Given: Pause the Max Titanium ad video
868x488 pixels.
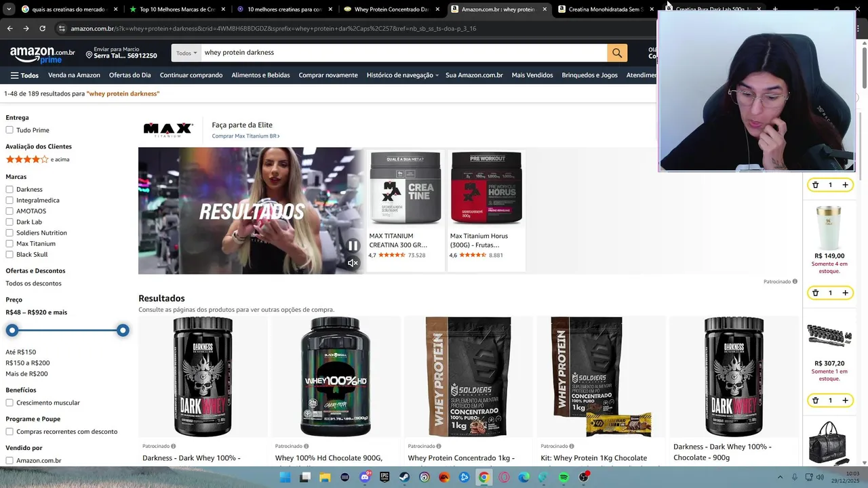Looking at the screenshot, I should coord(353,245).
